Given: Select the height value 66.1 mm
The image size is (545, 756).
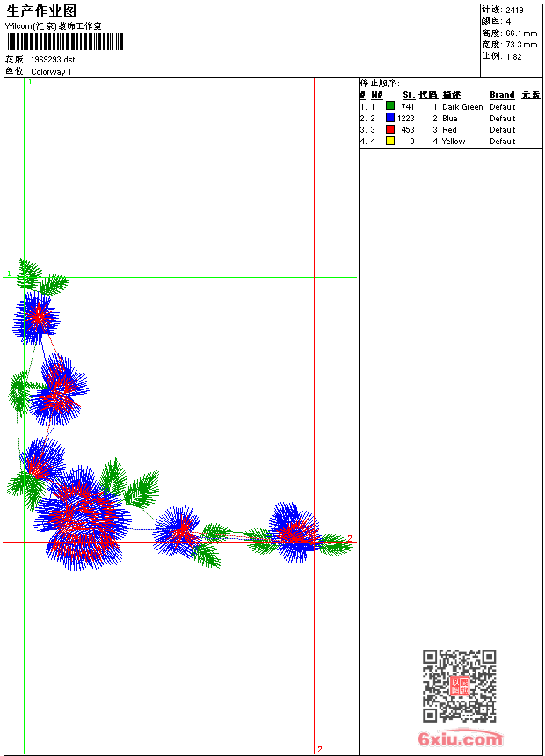Looking at the screenshot, I should click(x=521, y=33).
